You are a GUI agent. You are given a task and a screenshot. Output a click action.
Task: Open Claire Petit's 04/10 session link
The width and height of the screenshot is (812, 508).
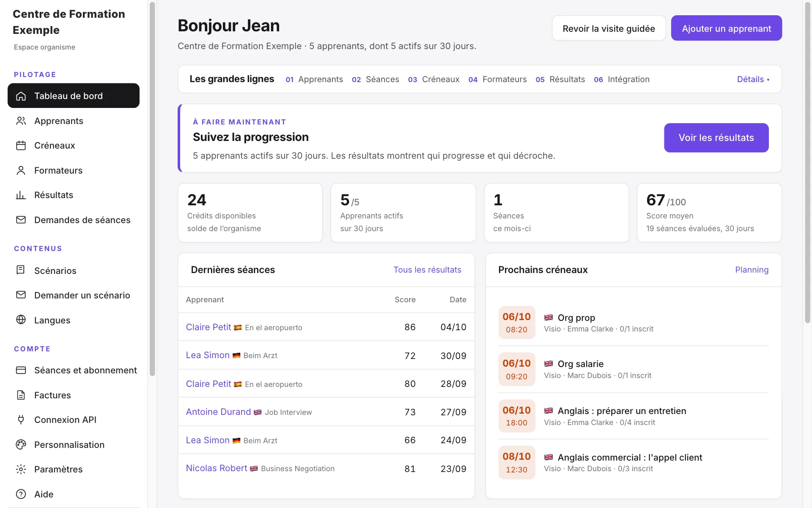tap(208, 327)
